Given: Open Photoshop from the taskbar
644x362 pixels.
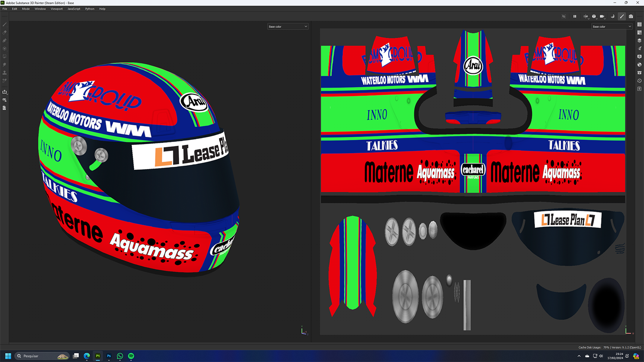Looking at the screenshot, I should coord(109,356).
